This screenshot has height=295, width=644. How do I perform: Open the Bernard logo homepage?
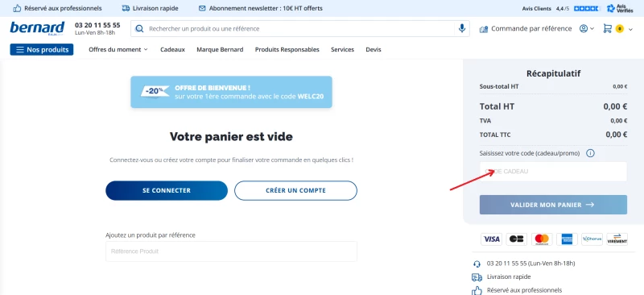pyautogui.click(x=37, y=28)
